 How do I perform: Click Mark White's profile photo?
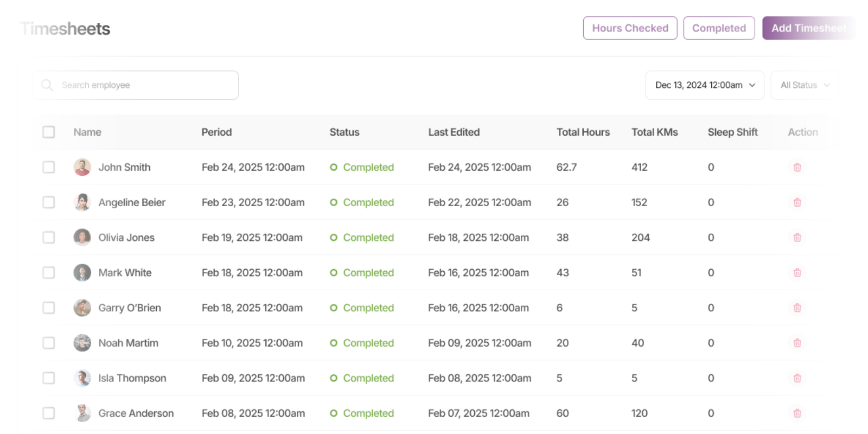[82, 273]
